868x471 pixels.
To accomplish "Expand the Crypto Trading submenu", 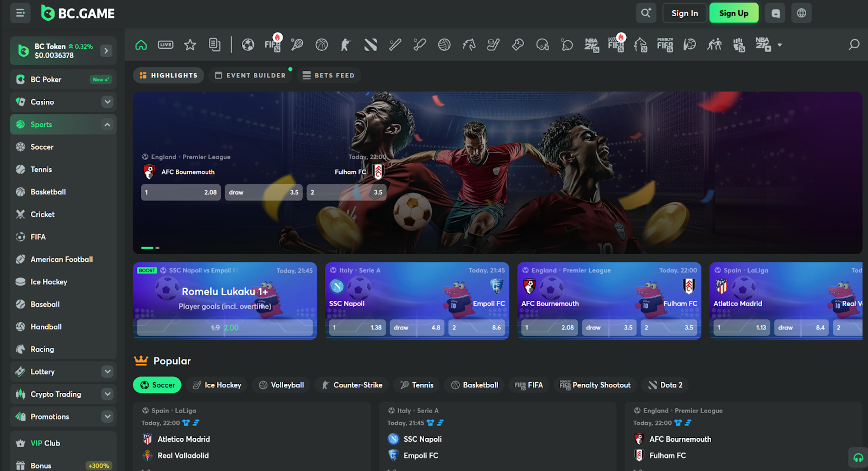I will (107, 394).
